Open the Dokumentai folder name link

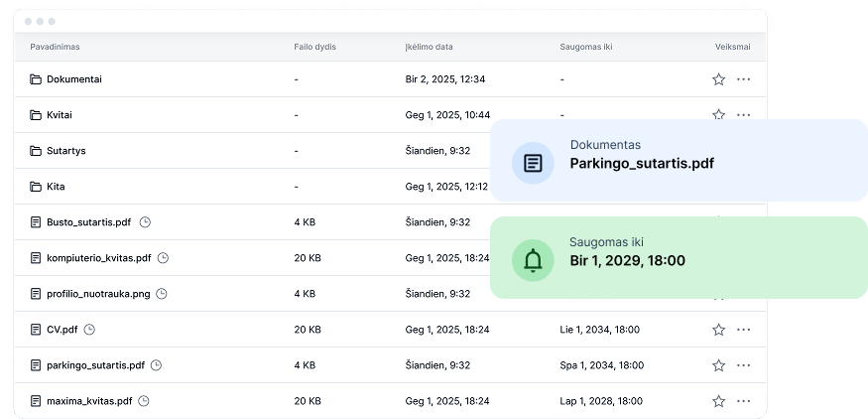(73, 79)
